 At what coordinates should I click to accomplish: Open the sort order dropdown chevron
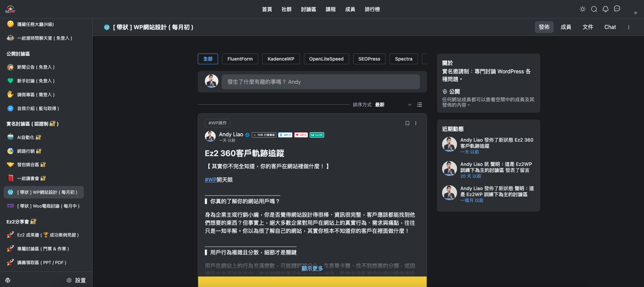point(409,105)
